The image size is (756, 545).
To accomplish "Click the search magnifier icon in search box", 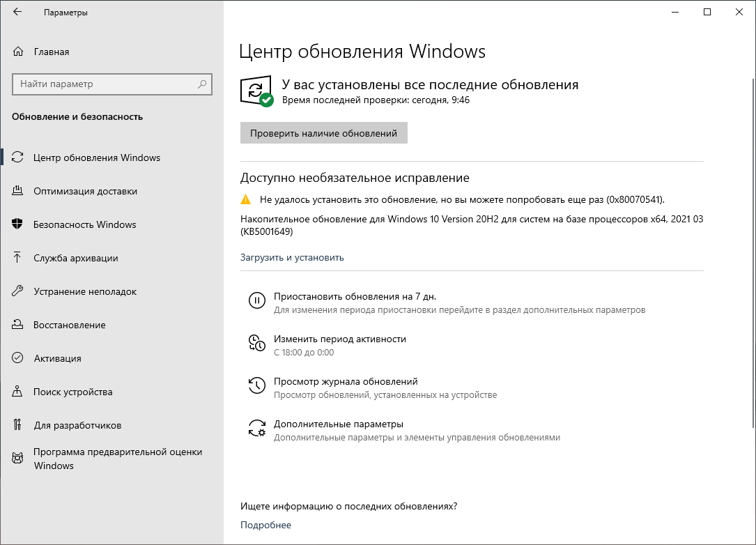I will 202,84.
